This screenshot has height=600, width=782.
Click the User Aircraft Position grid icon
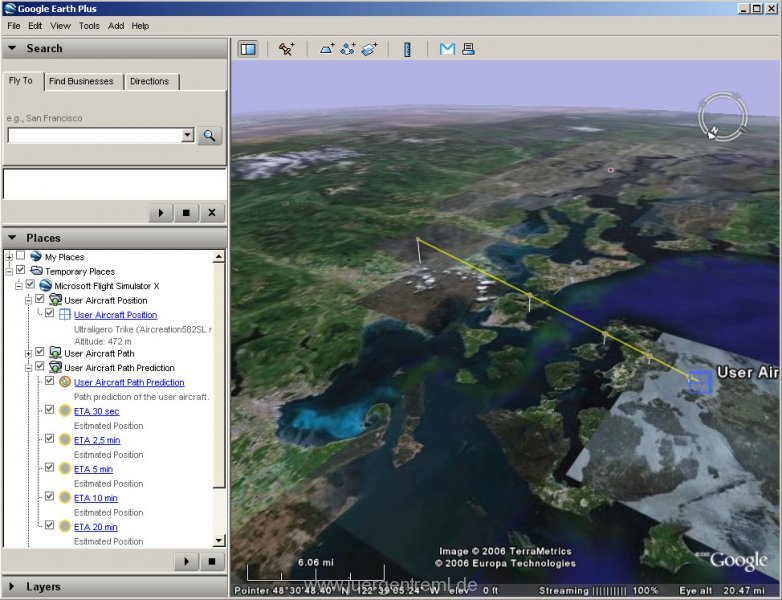65,314
